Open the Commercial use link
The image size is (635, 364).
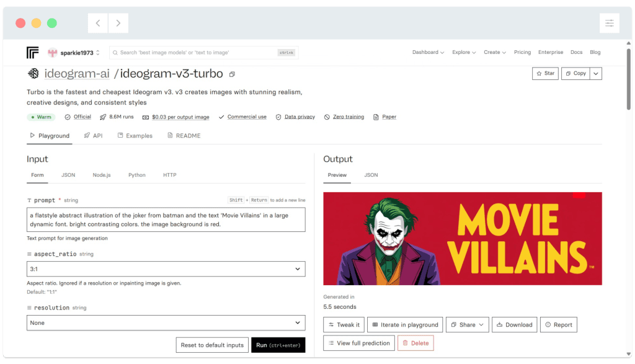(x=247, y=117)
